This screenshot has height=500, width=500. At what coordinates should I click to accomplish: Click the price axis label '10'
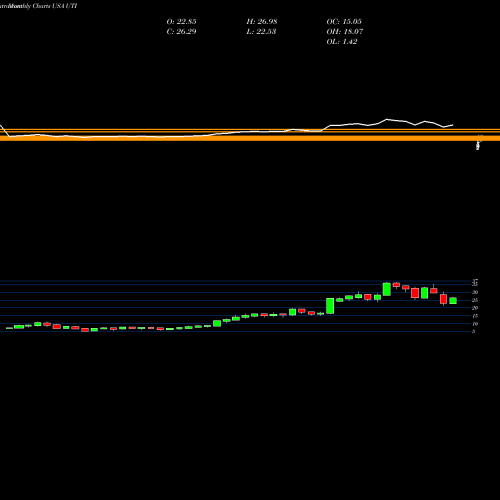(475, 324)
